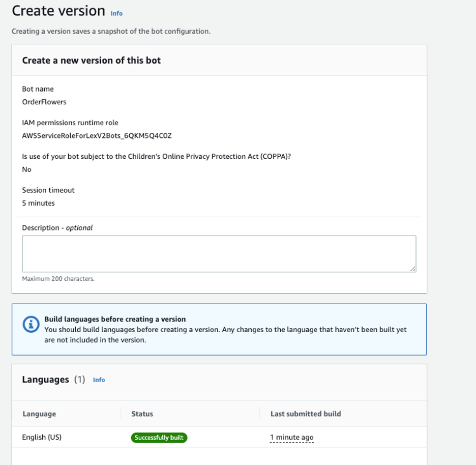
Task: Click the Languages (1) section heading
Action: pos(53,380)
